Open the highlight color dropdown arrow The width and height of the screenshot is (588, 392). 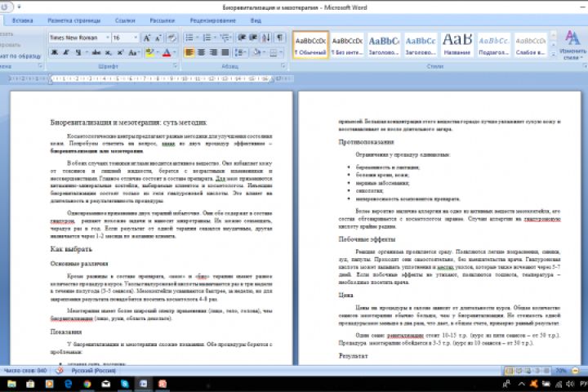pyautogui.click(x=158, y=52)
